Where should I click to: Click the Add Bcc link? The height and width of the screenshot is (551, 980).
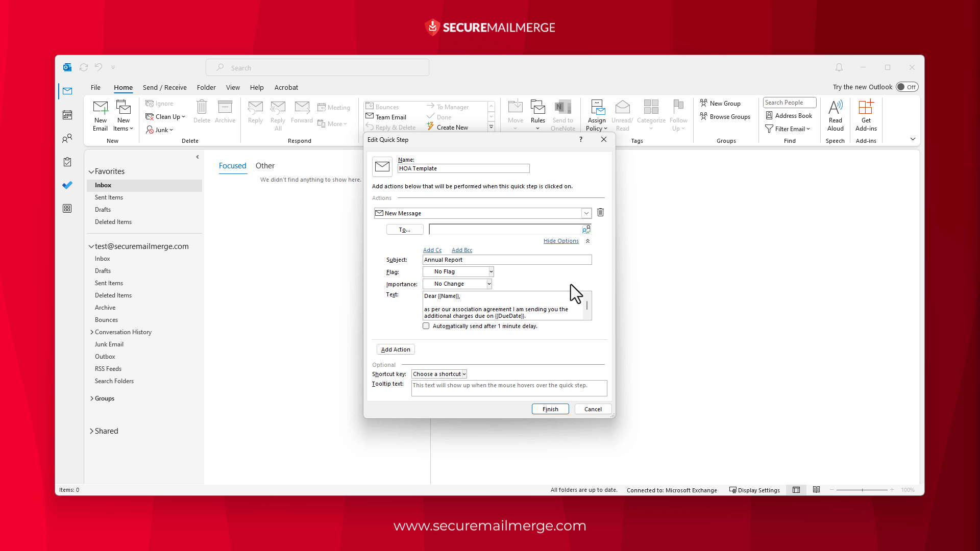coord(461,250)
